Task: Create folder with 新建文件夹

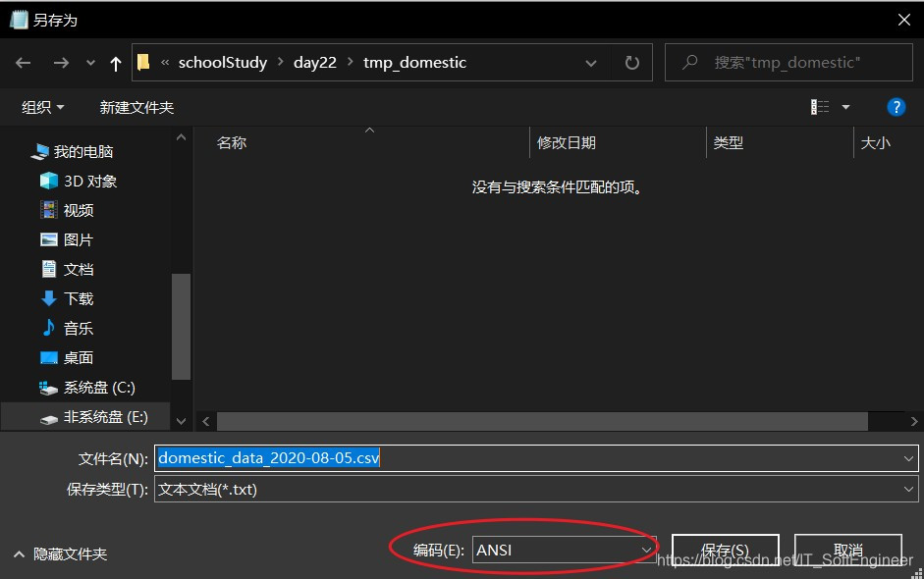Action: pos(136,107)
